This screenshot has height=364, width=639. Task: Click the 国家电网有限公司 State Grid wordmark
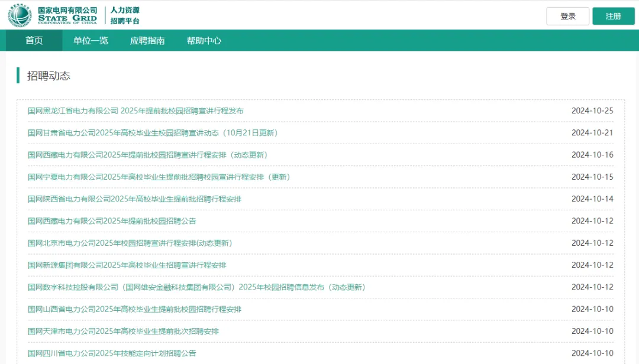tap(67, 15)
